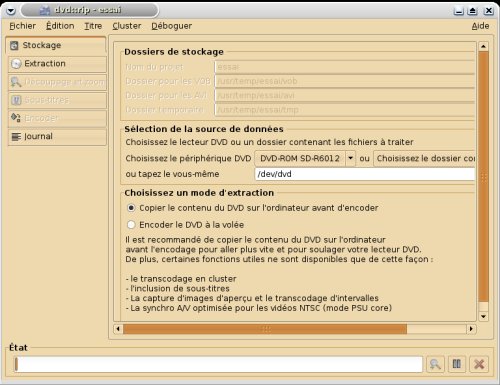The height and width of the screenshot is (385, 500).
Task: Click the Journal list icon
Action: [16, 137]
